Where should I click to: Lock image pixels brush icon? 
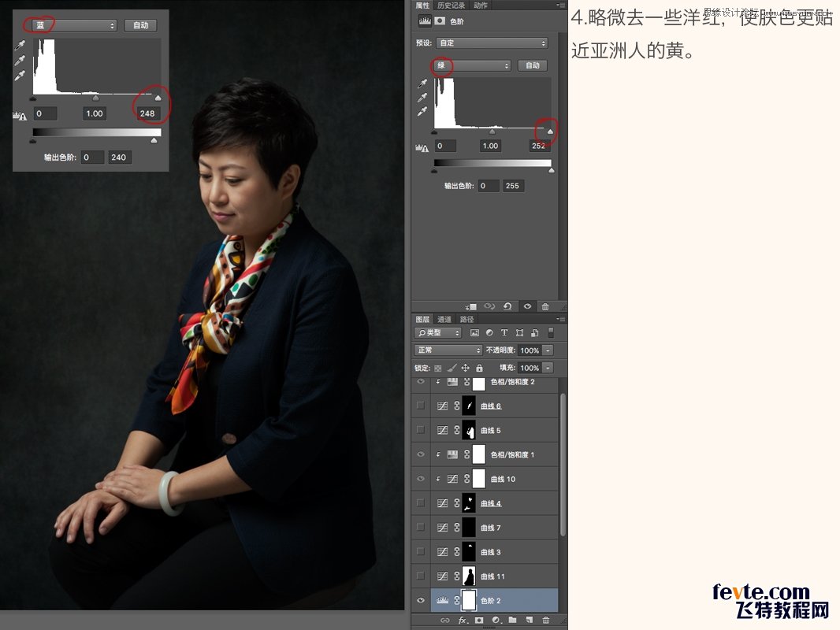[x=452, y=369]
